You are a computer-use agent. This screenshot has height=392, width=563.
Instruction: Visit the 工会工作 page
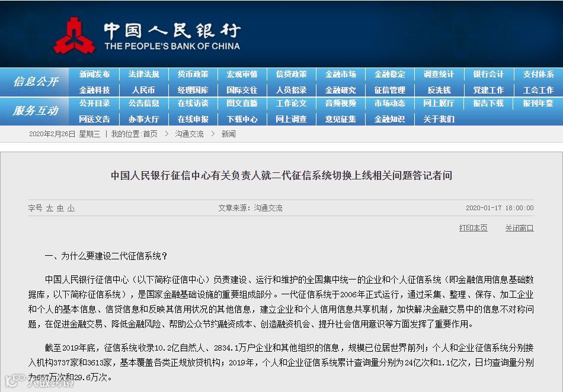click(x=538, y=90)
